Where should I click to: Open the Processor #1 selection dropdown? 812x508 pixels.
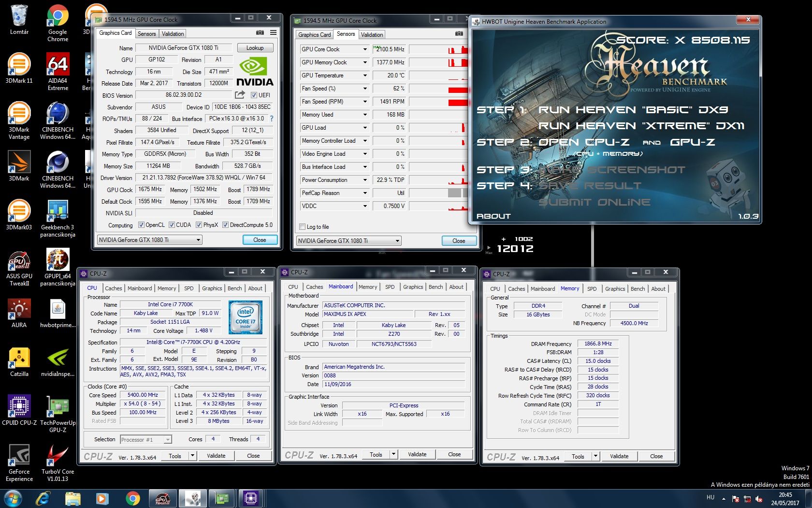click(146, 439)
